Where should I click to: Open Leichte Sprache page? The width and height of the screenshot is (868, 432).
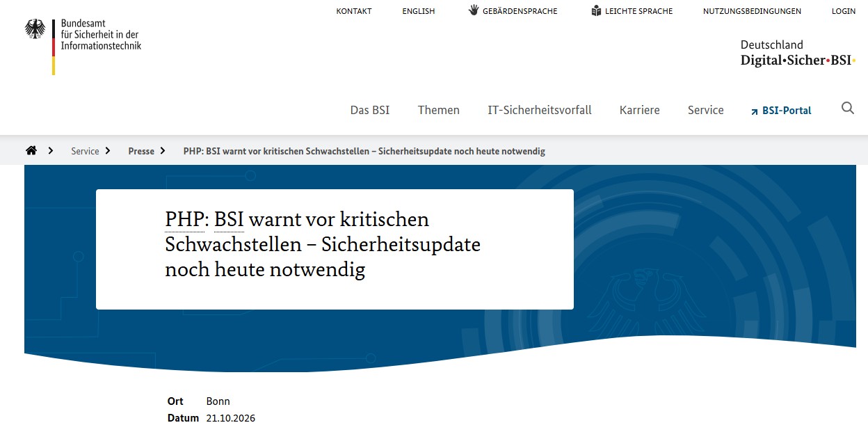pyautogui.click(x=639, y=11)
